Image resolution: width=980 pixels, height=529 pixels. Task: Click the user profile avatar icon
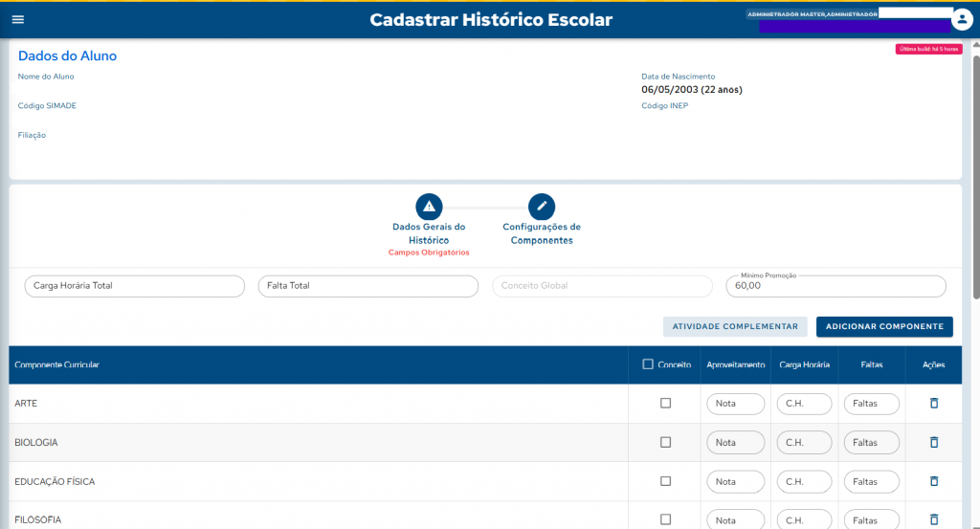962,20
